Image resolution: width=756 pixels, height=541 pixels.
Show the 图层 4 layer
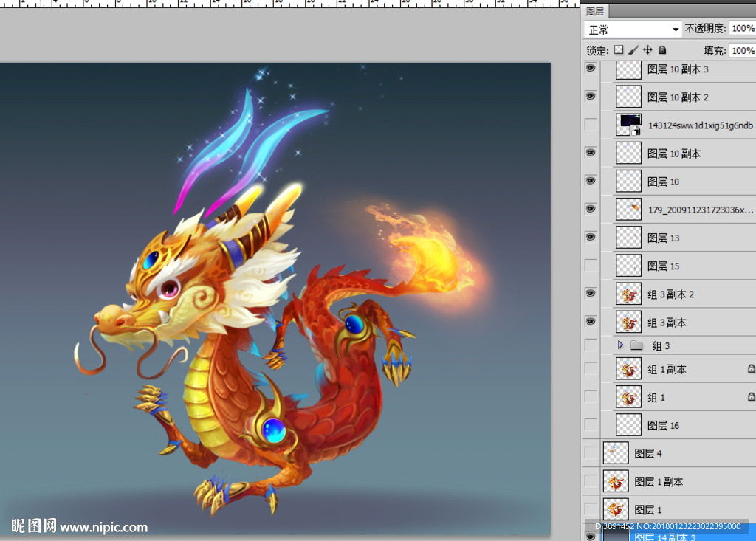click(591, 453)
